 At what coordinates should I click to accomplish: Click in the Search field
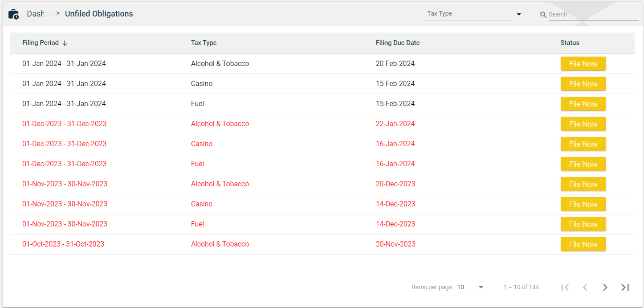click(x=592, y=15)
